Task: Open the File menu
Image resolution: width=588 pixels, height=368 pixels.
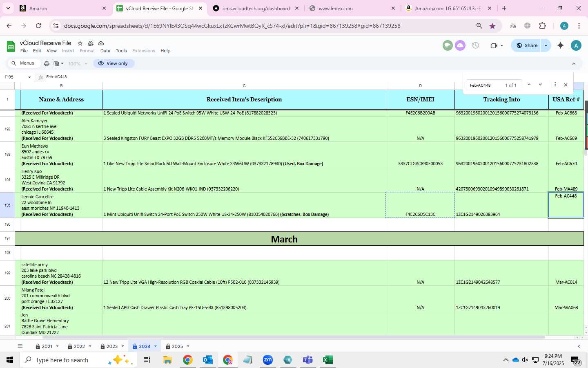Action: coord(24,51)
